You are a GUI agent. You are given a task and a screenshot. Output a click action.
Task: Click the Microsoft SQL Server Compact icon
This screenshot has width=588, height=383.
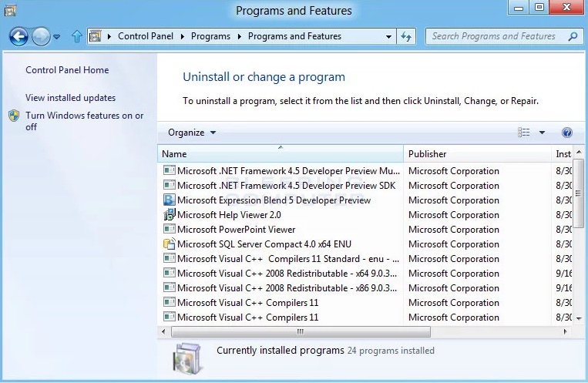point(170,244)
